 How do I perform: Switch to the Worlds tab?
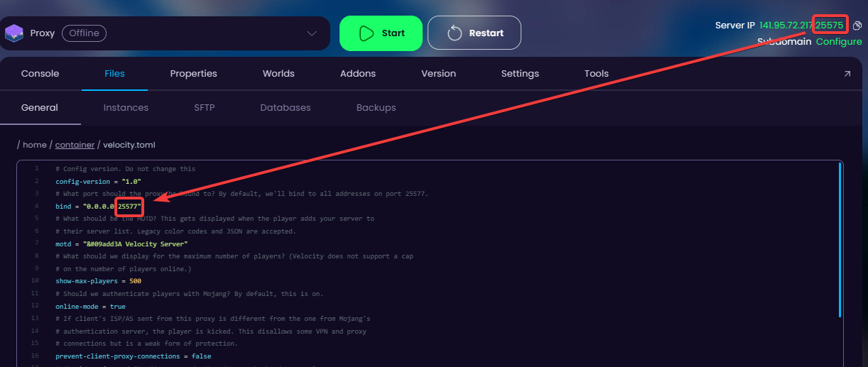coord(278,74)
